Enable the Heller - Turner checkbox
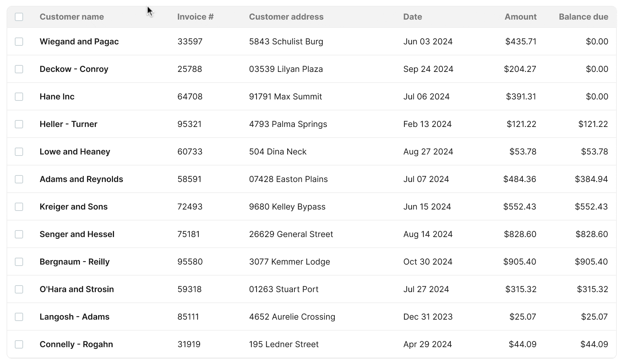The width and height of the screenshot is (622, 364). (19, 124)
